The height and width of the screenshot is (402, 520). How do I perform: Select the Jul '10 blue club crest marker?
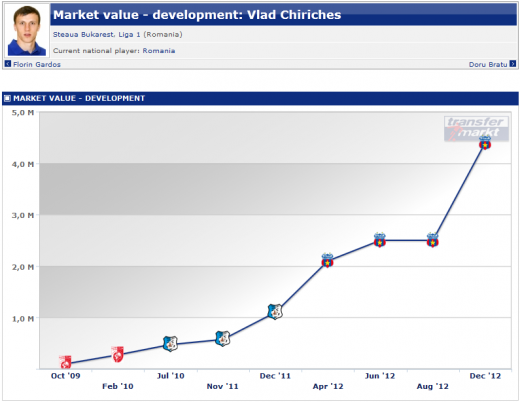coord(170,344)
